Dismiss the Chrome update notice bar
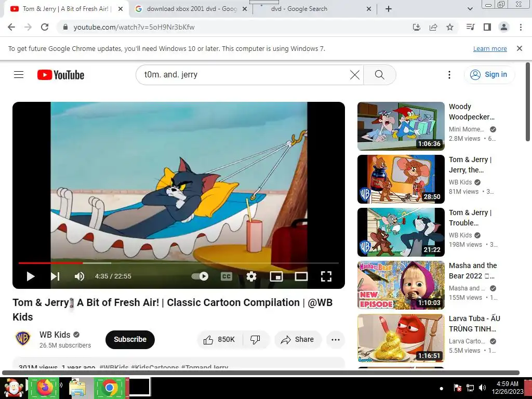Image resolution: width=532 pixels, height=399 pixels. pyautogui.click(x=519, y=48)
